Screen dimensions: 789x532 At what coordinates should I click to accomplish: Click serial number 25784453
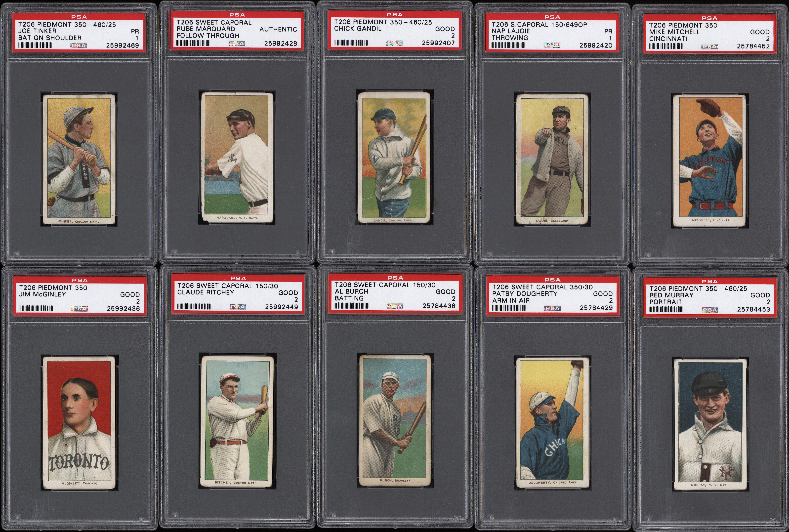753,309
